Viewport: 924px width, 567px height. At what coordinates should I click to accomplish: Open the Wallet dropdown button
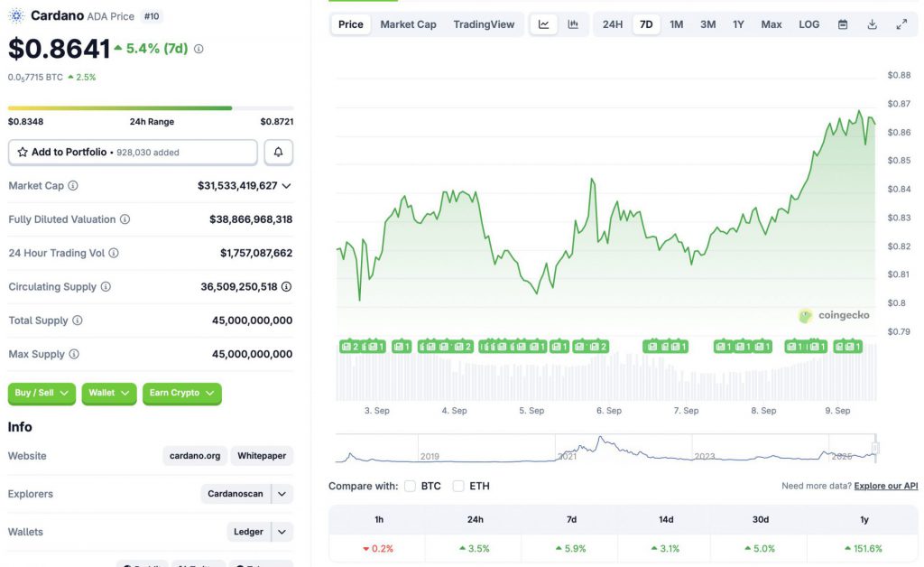click(109, 393)
